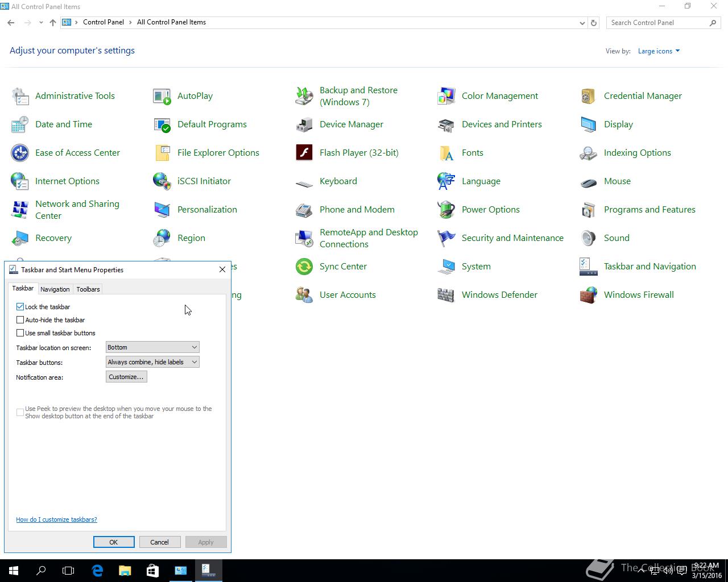The height and width of the screenshot is (582, 728).
Task: Open Color Management icon
Action: [x=446, y=96]
